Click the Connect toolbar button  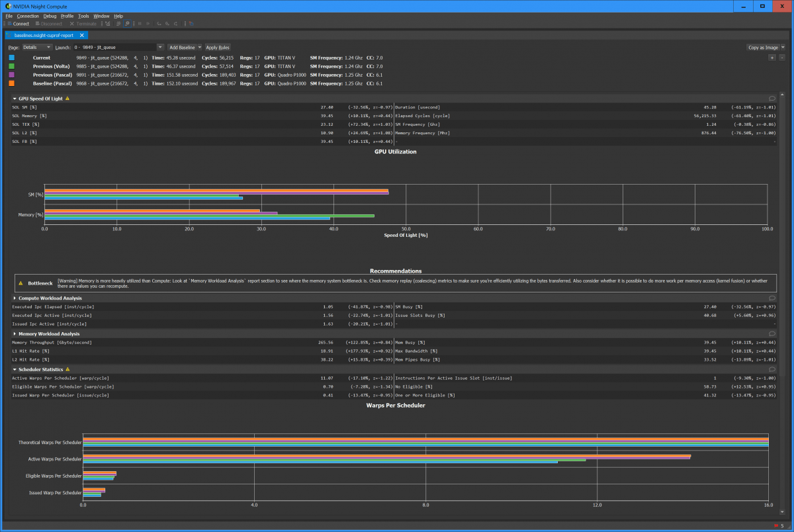click(x=18, y=24)
